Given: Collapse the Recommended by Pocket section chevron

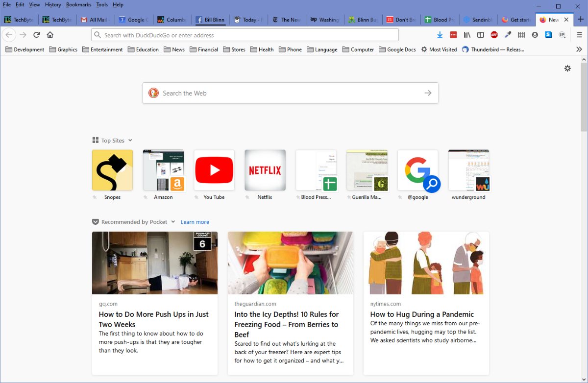Looking at the screenshot, I should [173, 222].
